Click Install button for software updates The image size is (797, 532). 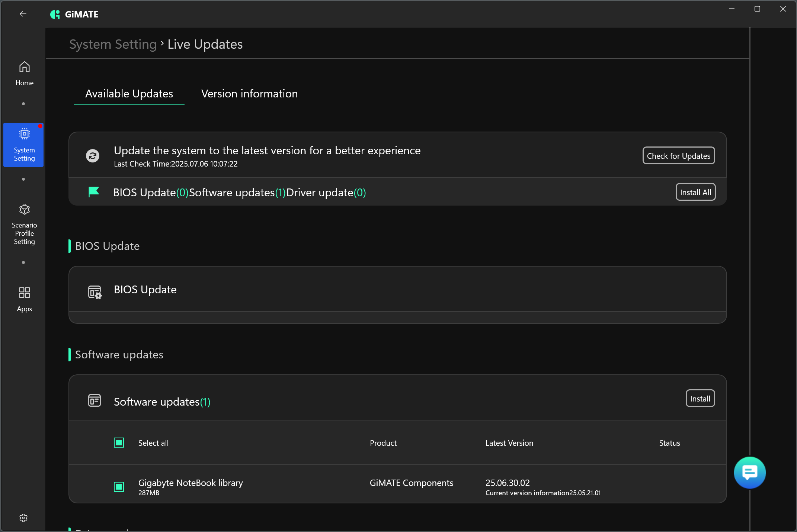click(x=700, y=399)
